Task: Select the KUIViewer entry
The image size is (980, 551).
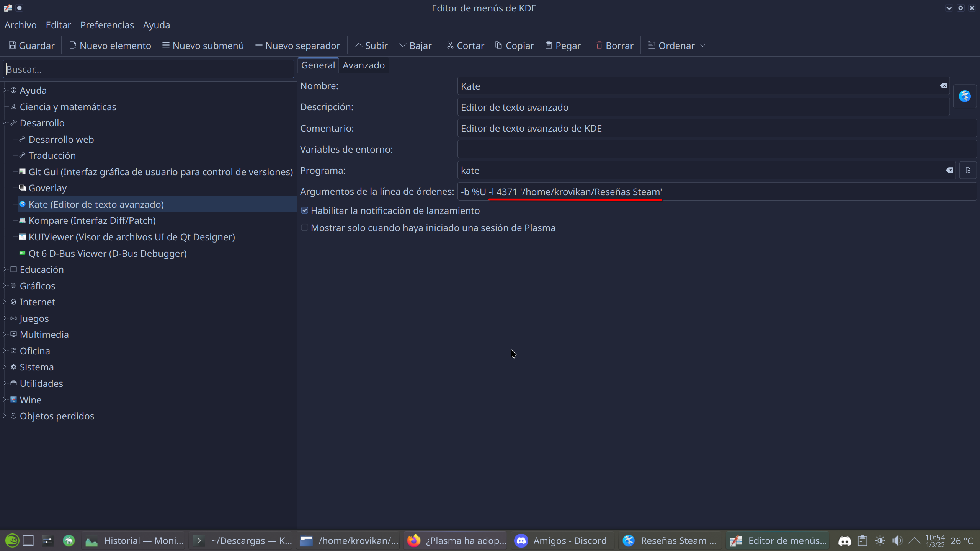Action: tap(132, 237)
